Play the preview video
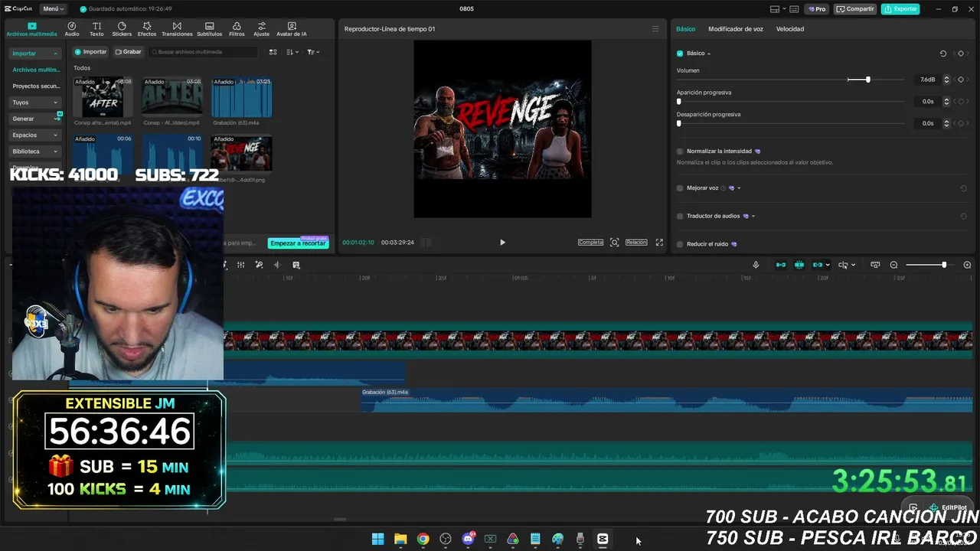The height and width of the screenshot is (551, 980). 502,243
